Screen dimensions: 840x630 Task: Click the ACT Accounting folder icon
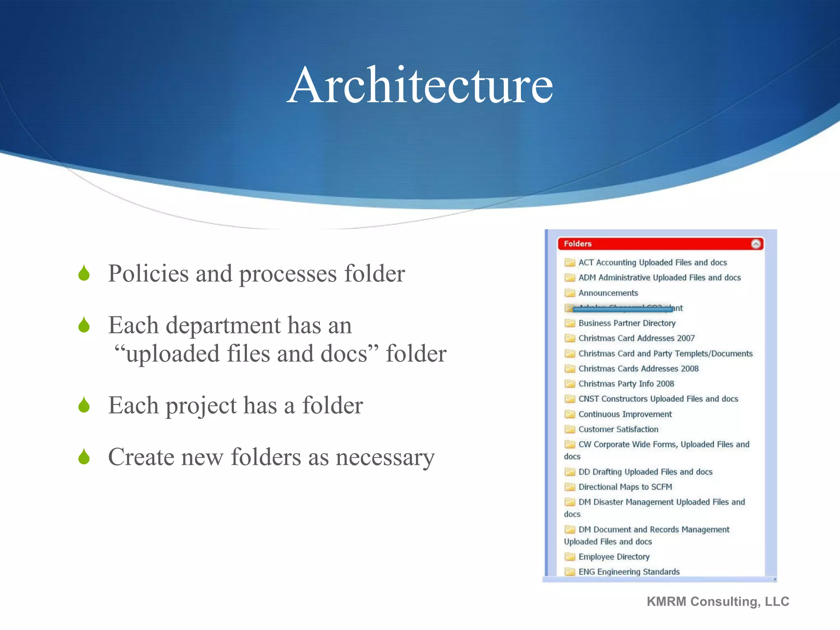coord(570,262)
